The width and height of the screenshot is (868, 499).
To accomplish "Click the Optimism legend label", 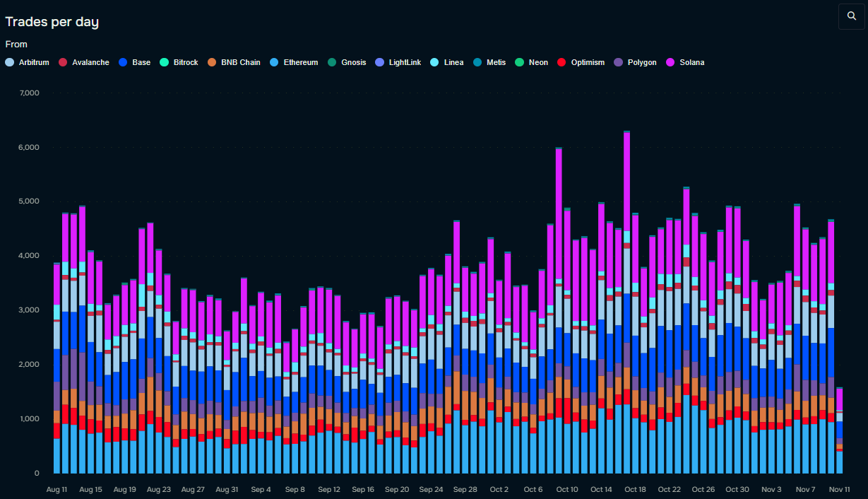I will click(588, 62).
